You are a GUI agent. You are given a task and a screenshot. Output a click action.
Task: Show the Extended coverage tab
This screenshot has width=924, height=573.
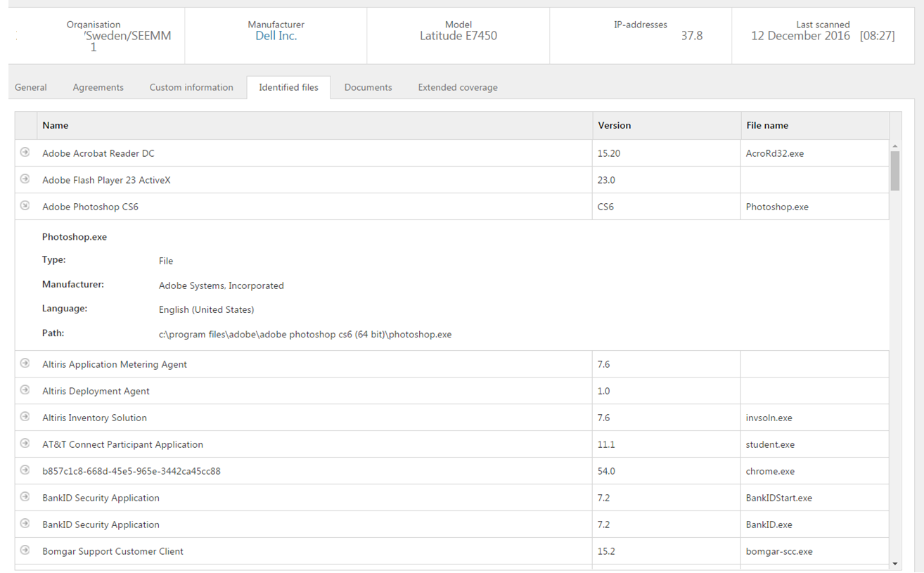(x=458, y=87)
